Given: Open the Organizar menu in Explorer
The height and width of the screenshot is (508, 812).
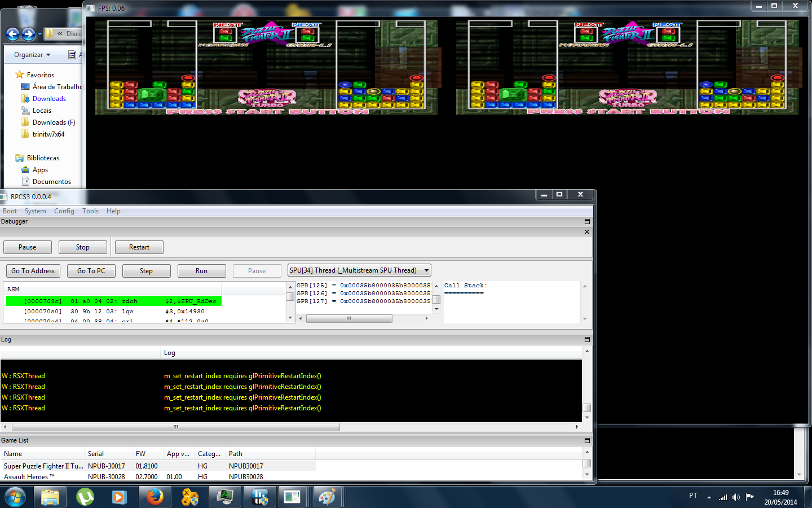Looking at the screenshot, I should tap(32, 55).
